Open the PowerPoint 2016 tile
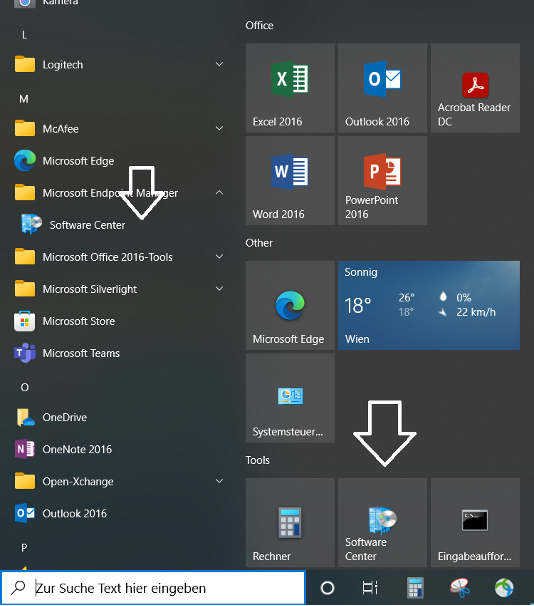 pos(383,180)
